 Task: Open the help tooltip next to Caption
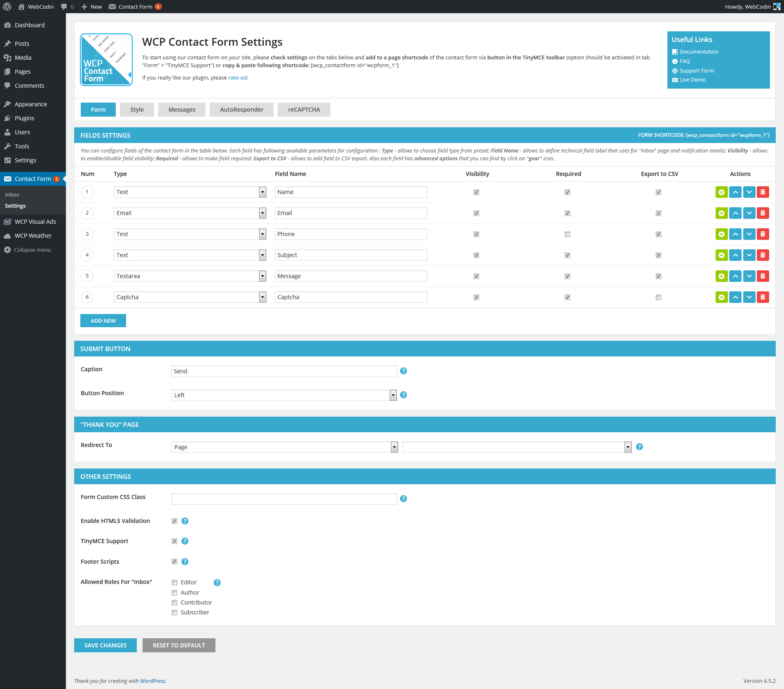403,371
